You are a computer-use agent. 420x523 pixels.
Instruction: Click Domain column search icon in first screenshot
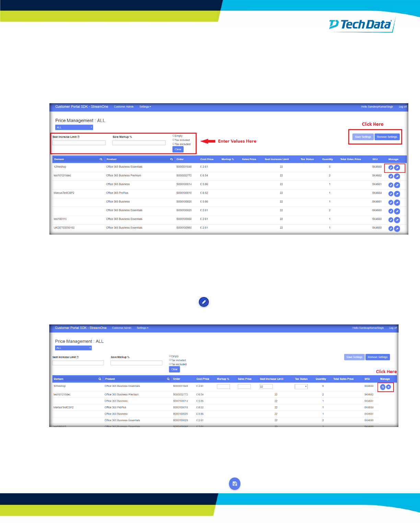click(x=101, y=159)
